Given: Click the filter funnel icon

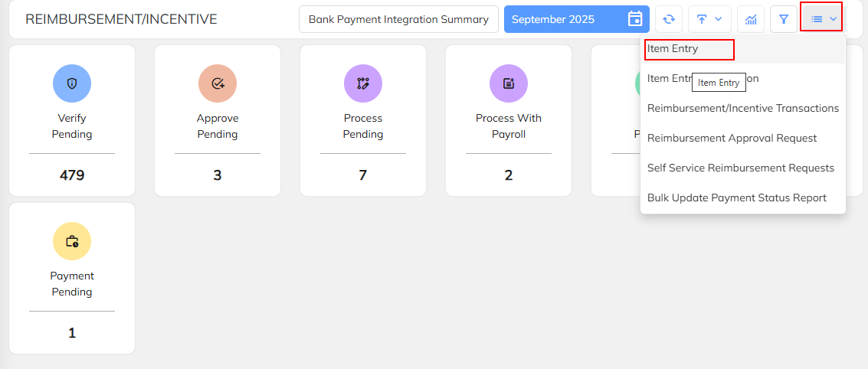Looking at the screenshot, I should click(783, 19).
